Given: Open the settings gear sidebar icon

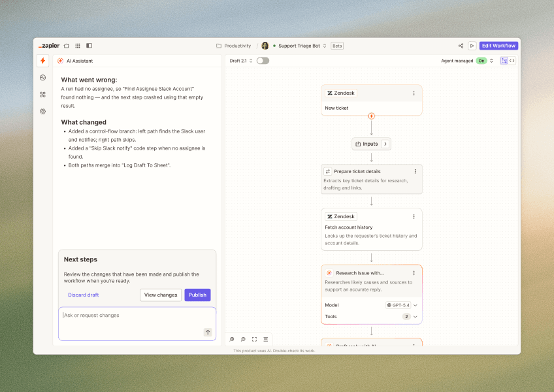Looking at the screenshot, I should (42, 112).
